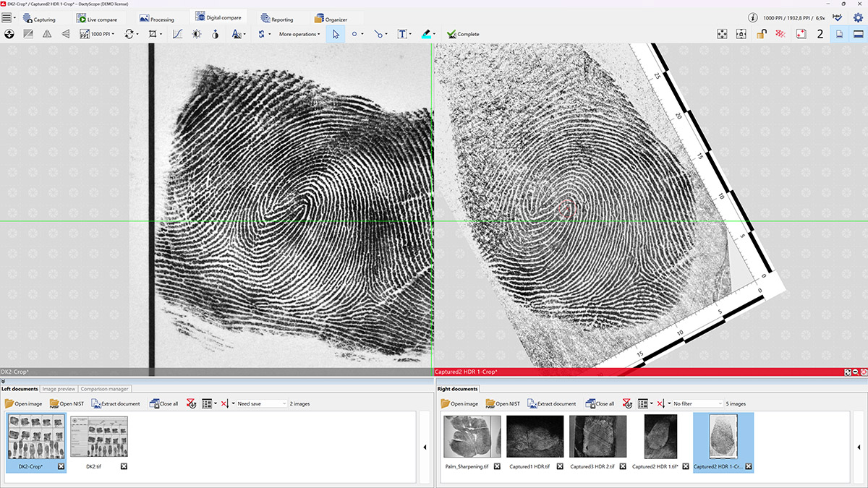Open the tone curve adjustment tool
868x488 pixels.
[x=178, y=34]
